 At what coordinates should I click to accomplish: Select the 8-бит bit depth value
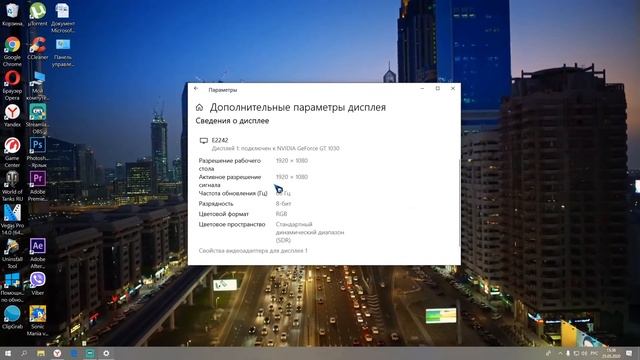pyautogui.click(x=283, y=204)
